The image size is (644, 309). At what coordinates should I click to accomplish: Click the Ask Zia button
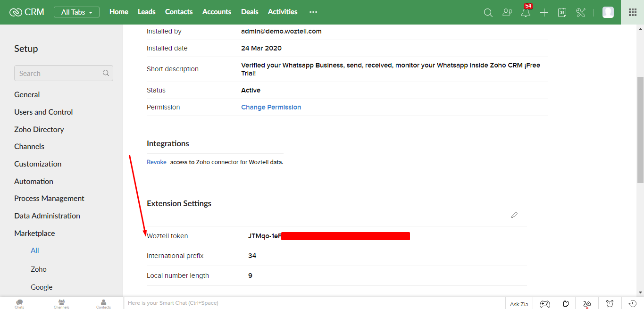coord(519,304)
